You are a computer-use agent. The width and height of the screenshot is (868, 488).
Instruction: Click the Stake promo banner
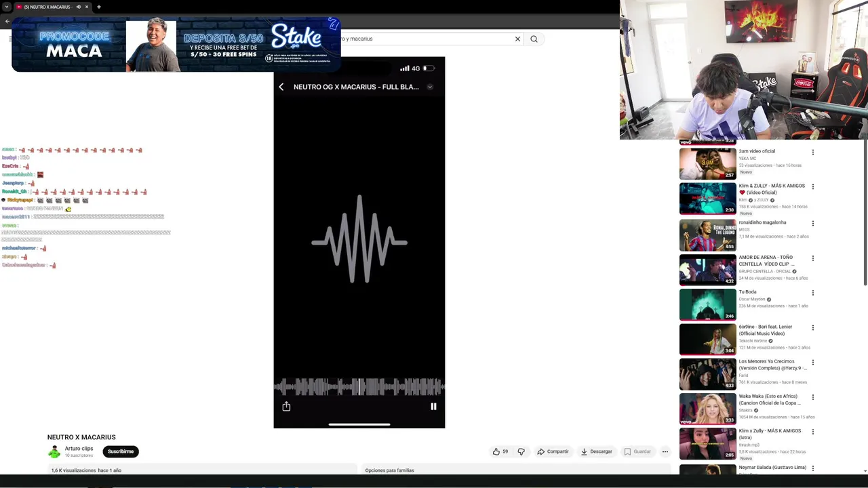176,45
